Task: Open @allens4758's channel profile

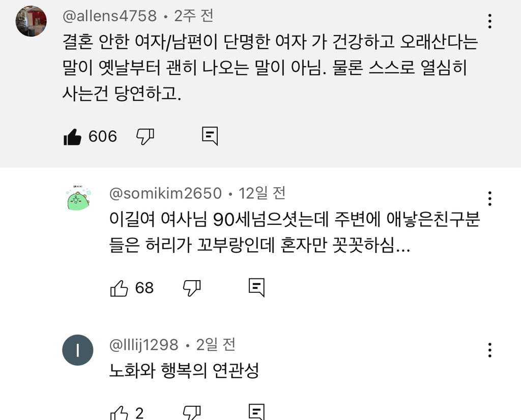Action: click(x=108, y=16)
